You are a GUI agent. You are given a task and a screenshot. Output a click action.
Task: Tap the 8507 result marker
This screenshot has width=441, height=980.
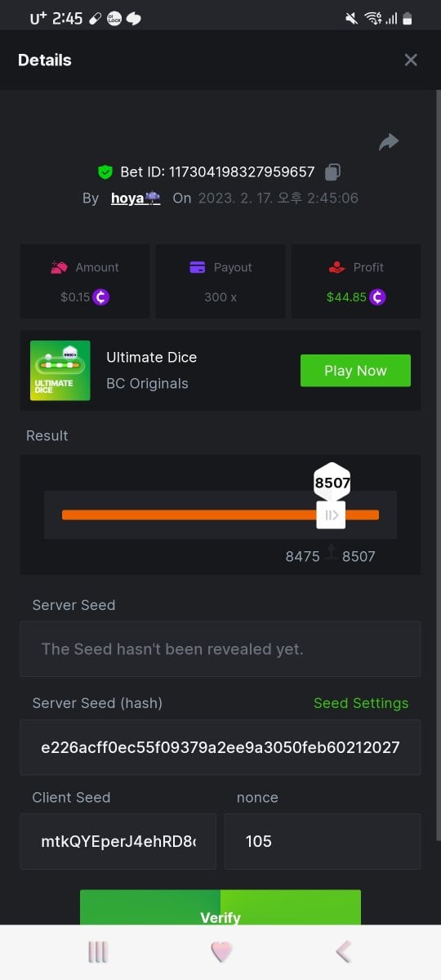click(x=332, y=482)
